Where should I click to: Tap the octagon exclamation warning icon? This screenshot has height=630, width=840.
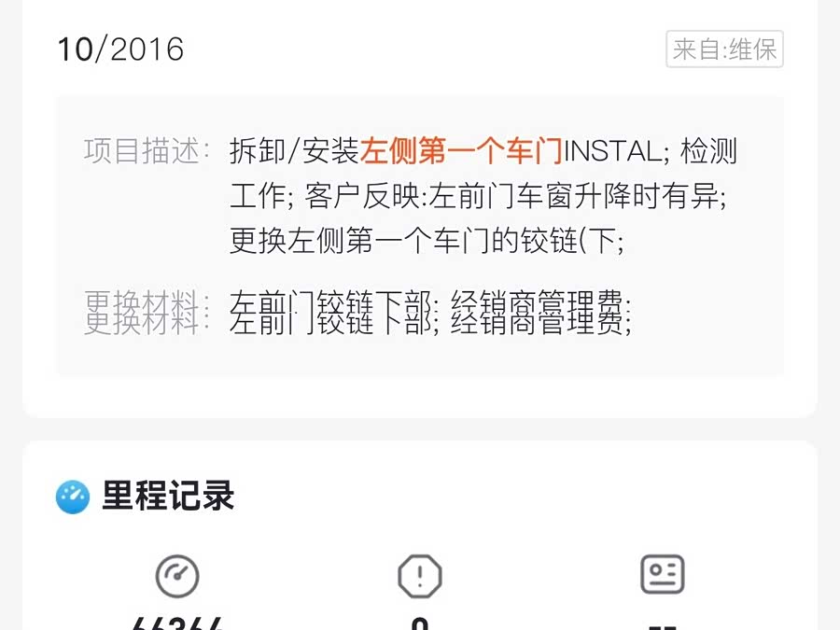pyautogui.click(x=420, y=577)
